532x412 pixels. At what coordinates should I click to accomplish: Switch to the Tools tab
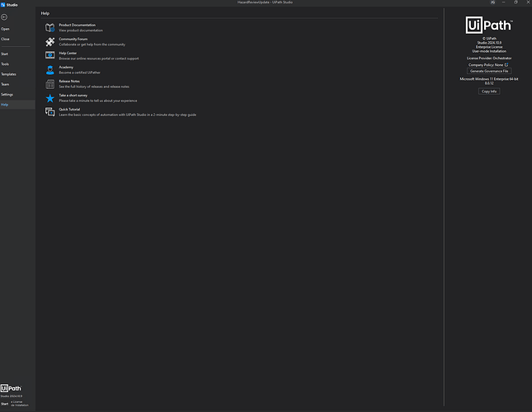tap(5, 64)
